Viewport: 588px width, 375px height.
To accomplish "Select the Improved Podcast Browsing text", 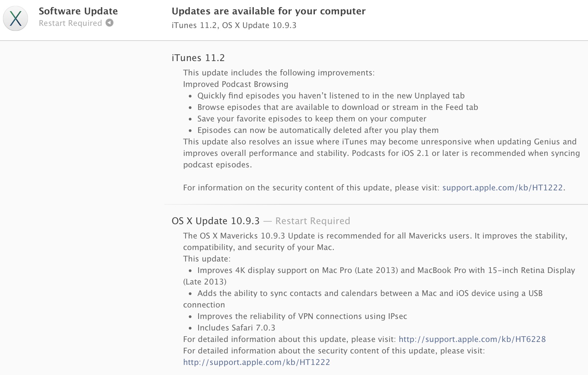I will coord(235,84).
